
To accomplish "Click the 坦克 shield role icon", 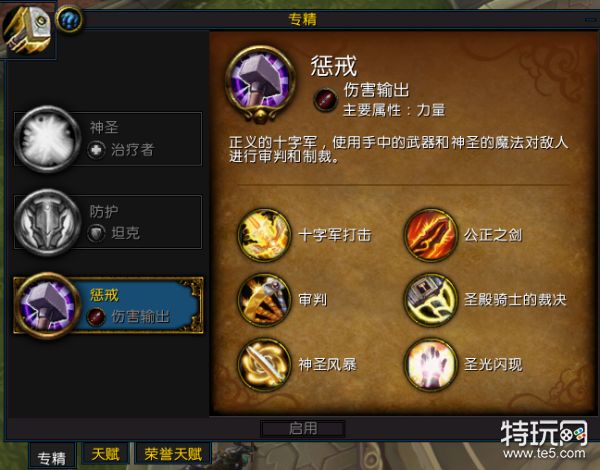I will point(96,233).
